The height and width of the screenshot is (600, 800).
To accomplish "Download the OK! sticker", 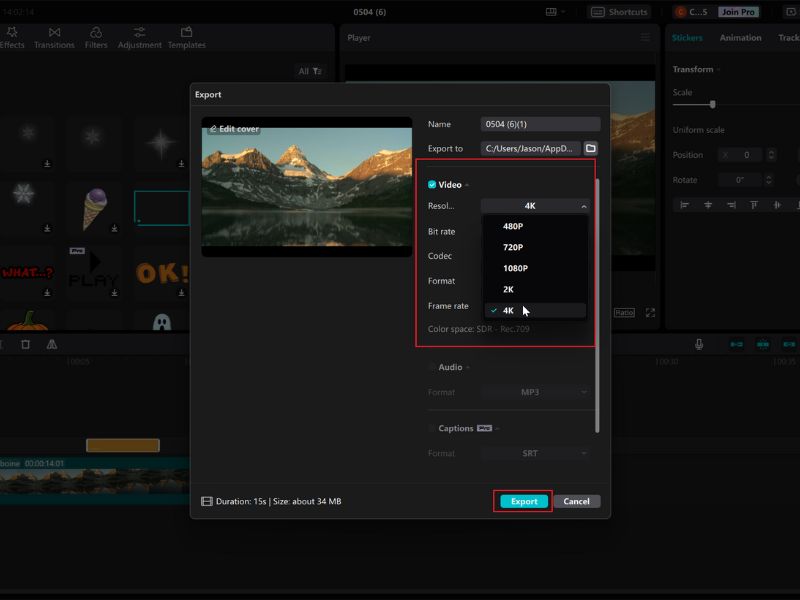I will pos(181,292).
